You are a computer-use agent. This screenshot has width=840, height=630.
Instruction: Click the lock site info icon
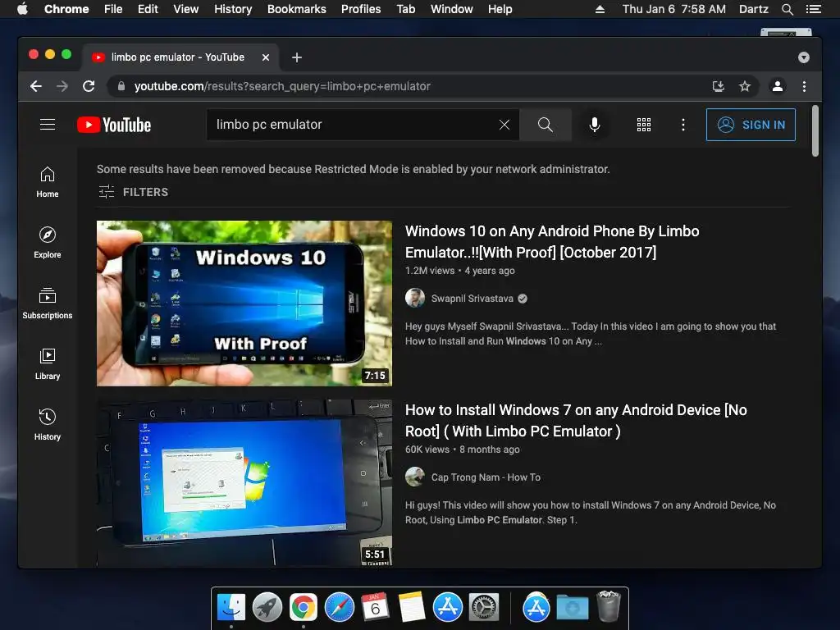tap(121, 86)
